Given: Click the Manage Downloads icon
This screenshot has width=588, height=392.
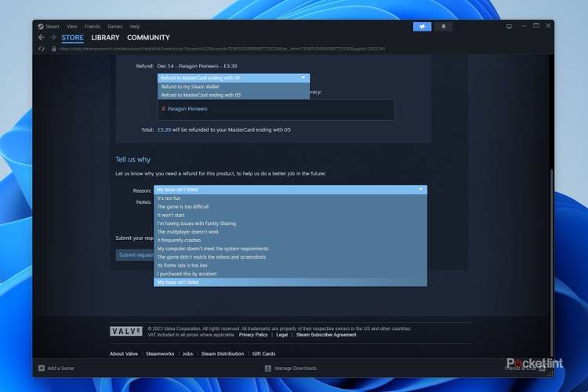Looking at the screenshot, I should coord(268,368).
